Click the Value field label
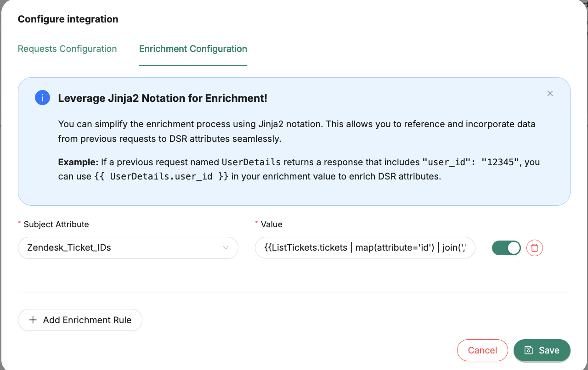 click(271, 224)
